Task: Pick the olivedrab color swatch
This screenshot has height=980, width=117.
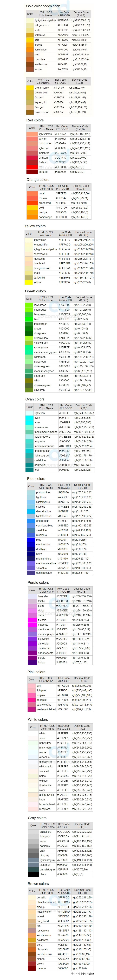Action: coord(29,390)
